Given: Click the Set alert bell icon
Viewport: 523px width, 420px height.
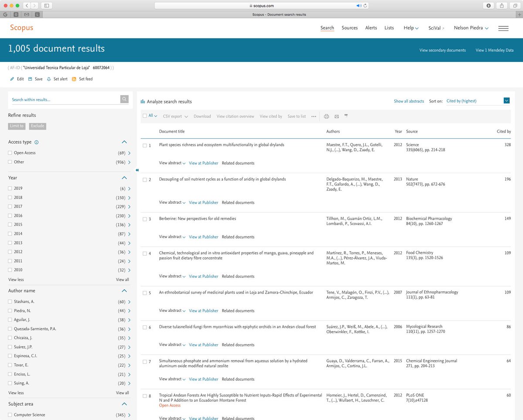Looking at the screenshot, I should pos(49,79).
